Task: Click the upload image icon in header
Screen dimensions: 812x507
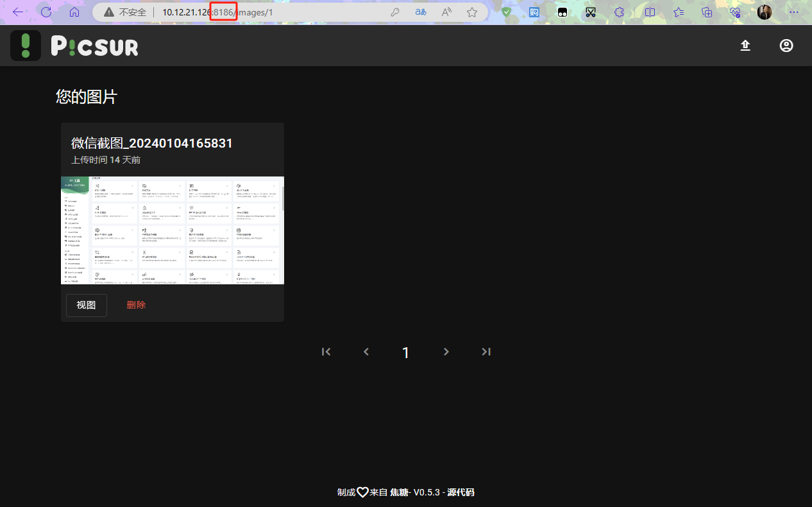Action: (745, 46)
